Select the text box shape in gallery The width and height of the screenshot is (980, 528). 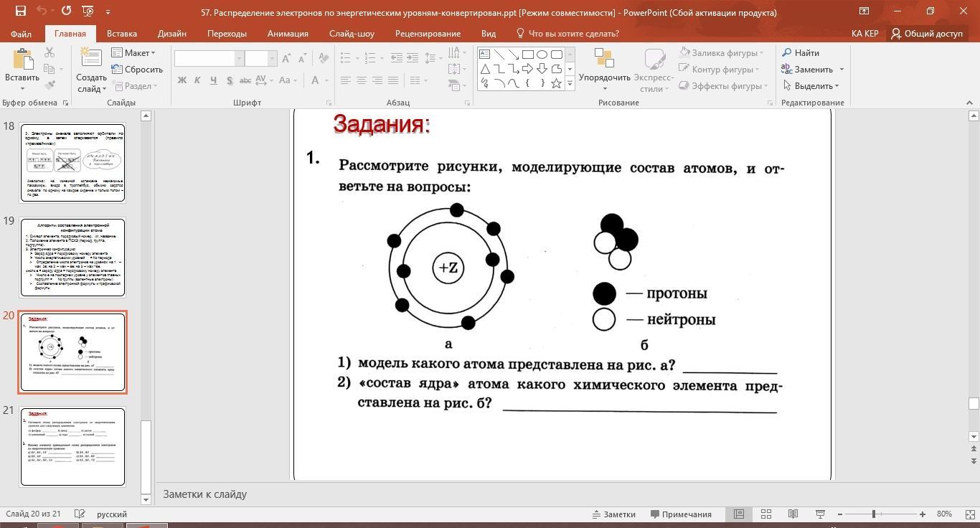(x=484, y=55)
